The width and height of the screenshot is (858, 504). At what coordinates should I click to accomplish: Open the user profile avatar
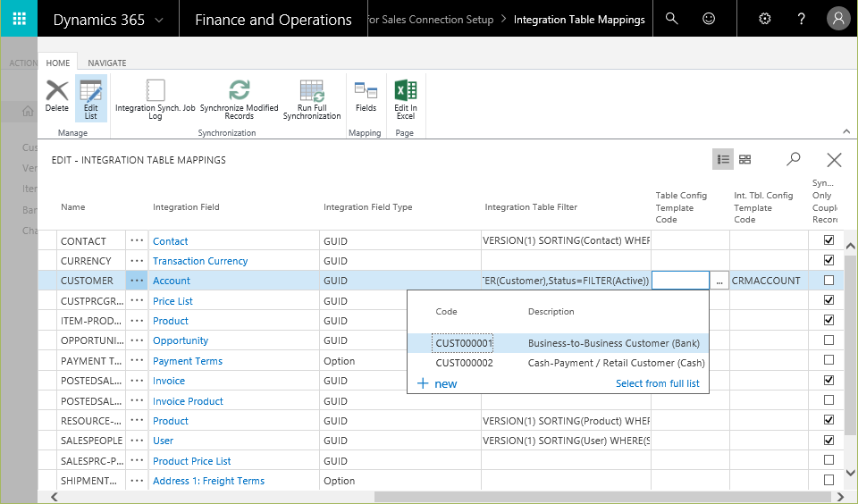coord(838,19)
